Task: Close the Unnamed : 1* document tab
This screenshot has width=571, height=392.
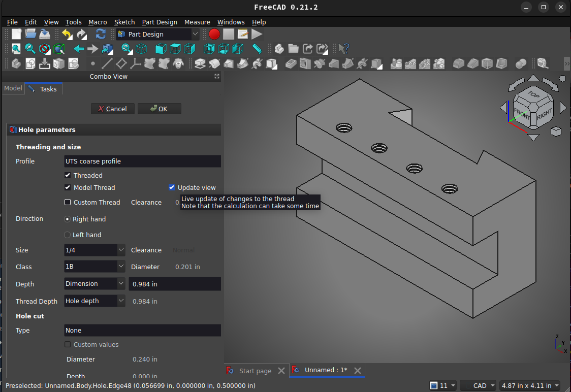Action: 358,371
